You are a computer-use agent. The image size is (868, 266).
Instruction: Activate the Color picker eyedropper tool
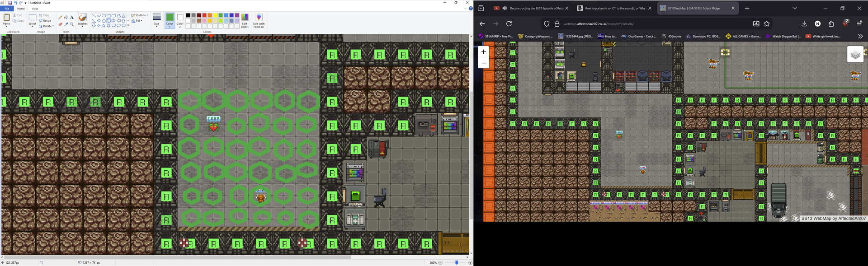click(x=66, y=24)
